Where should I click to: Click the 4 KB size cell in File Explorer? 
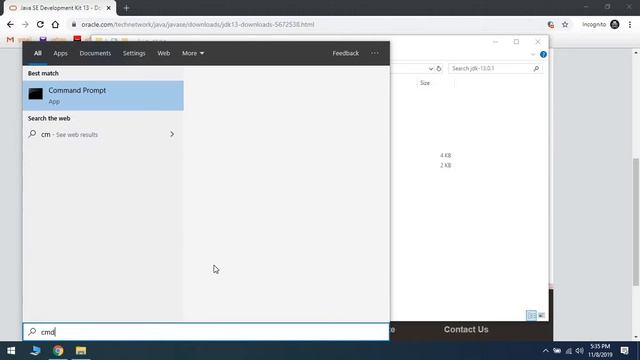(x=445, y=156)
